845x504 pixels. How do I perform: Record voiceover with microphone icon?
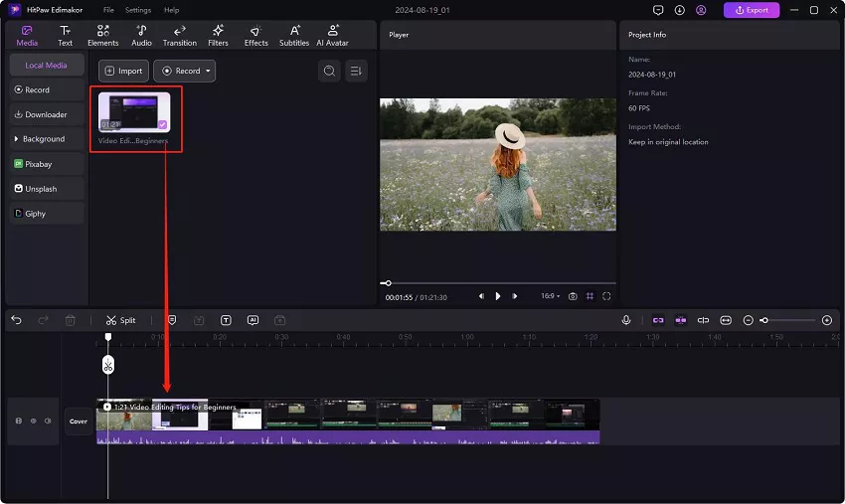[x=625, y=320]
